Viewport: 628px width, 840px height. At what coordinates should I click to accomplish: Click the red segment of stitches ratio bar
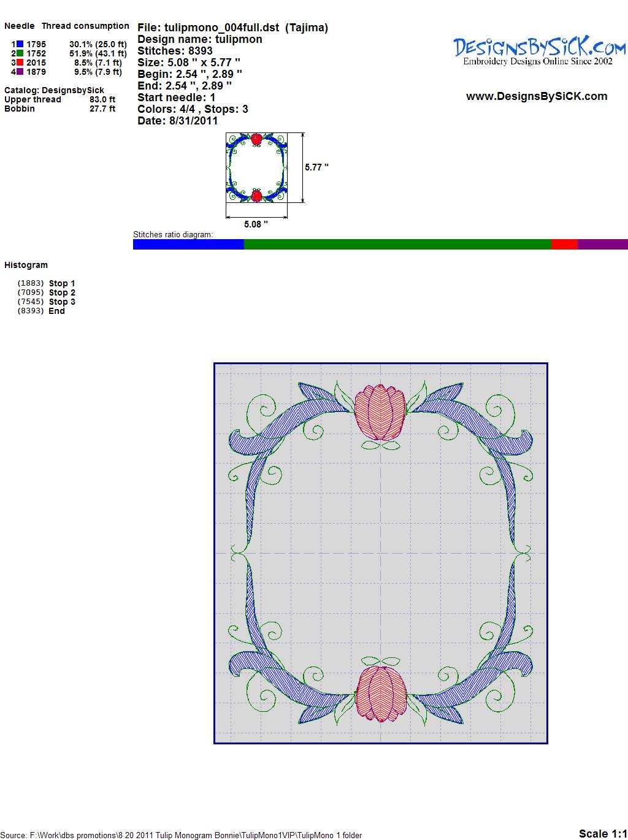[x=564, y=244]
